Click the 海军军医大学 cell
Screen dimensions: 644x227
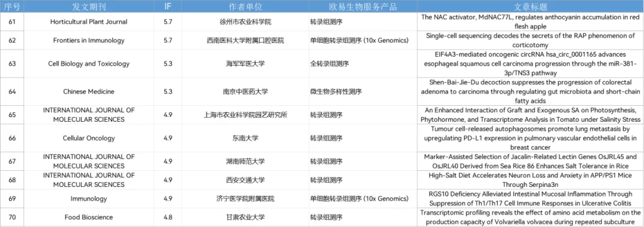(245, 64)
